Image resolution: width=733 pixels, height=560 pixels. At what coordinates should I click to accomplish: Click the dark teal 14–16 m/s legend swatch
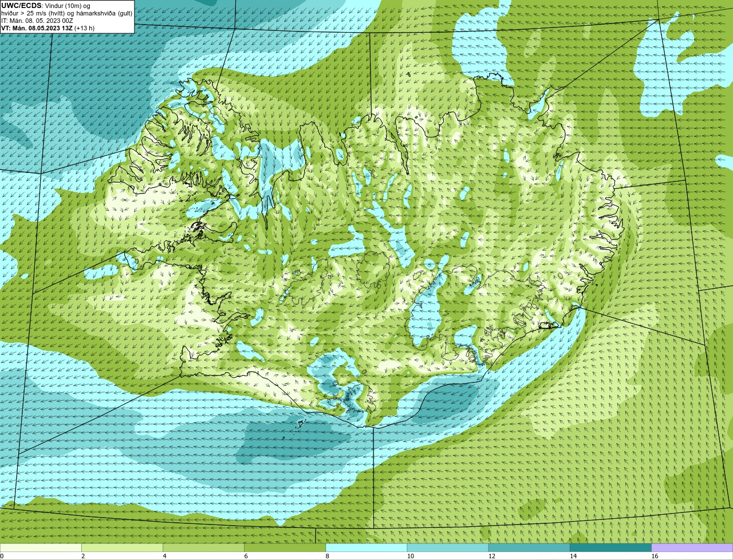[611, 547]
